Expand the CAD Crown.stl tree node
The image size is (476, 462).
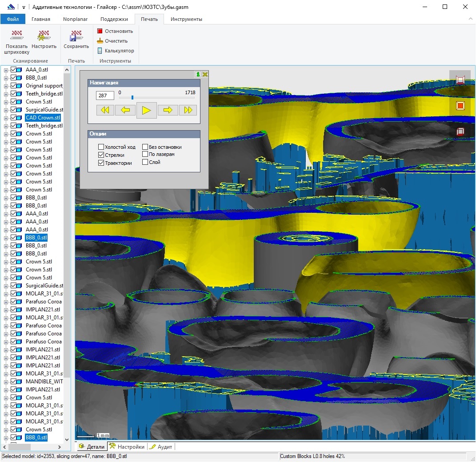coord(6,118)
